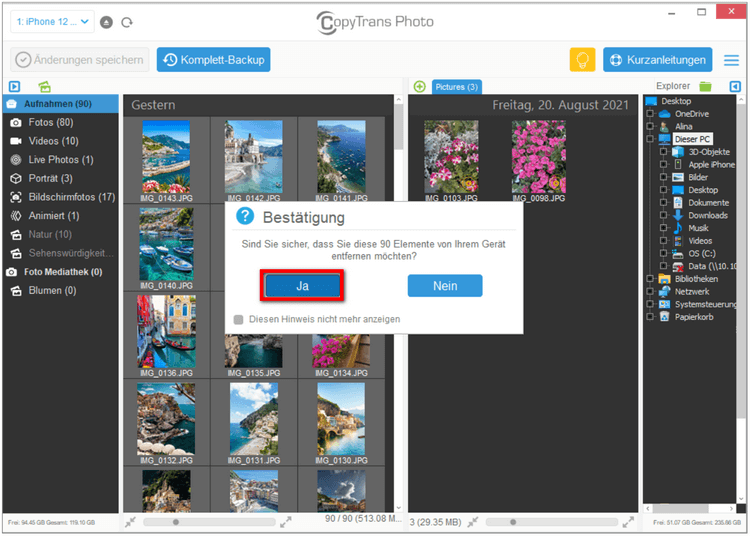
Task: Open the hamburger menu icon
Action: click(x=731, y=60)
